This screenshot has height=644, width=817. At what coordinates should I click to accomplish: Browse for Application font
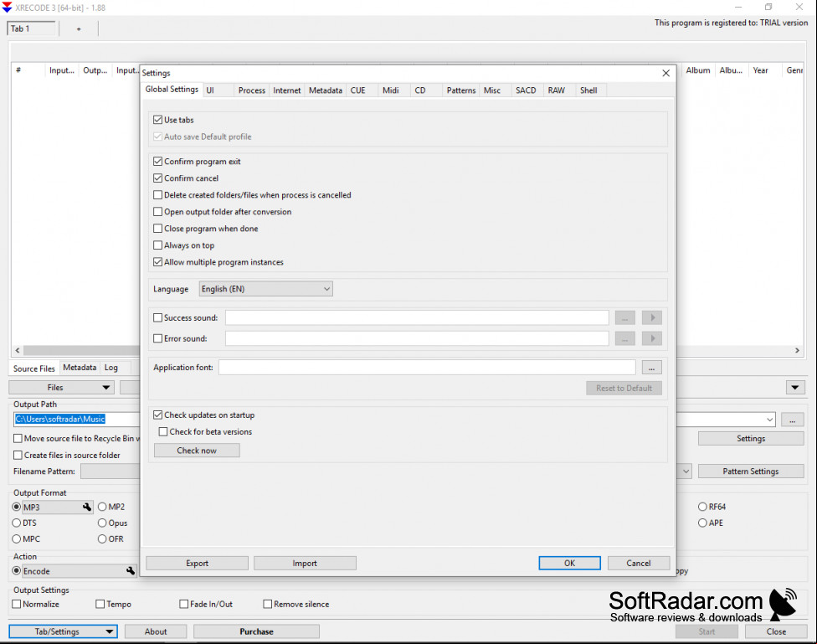[x=651, y=368]
